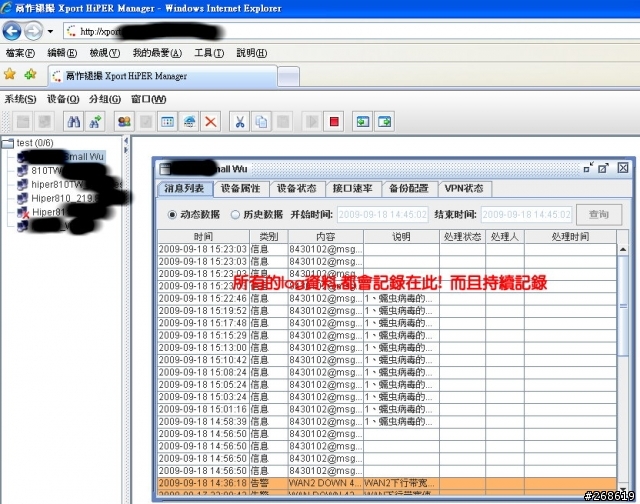Click the first greyed-out toolbar icon

click(23, 122)
